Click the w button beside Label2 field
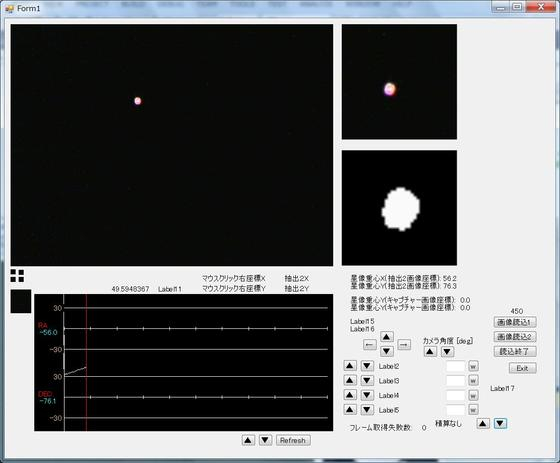 [x=473, y=366]
